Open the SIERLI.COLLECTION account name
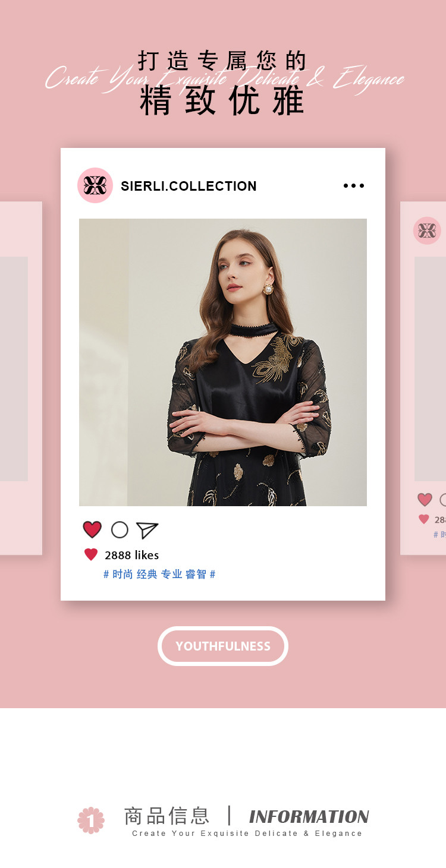Image resolution: width=446 pixels, height=868 pixels. (189, 186)
